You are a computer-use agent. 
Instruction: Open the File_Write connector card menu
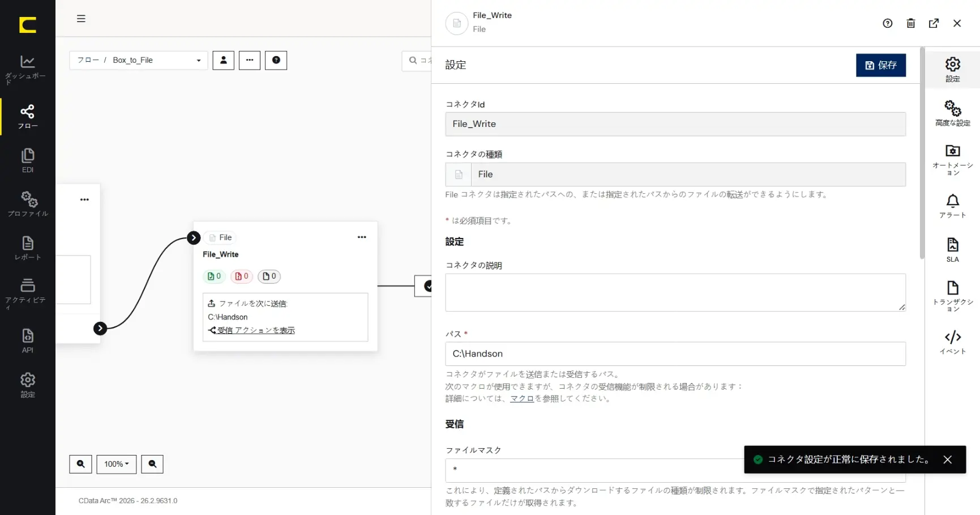click(x=362, y=237)
